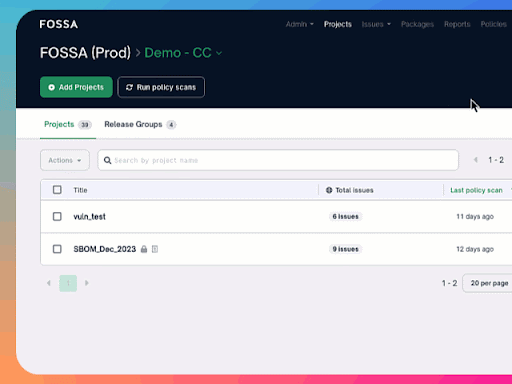Image resolution: width=512 pixels, height=384 pixels.
Task: Open the Issues dropdown menu
Action: tap(376, 24)
